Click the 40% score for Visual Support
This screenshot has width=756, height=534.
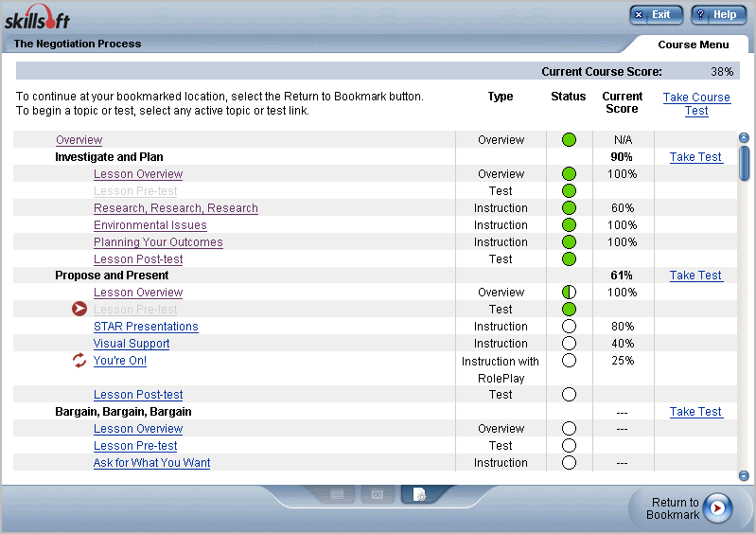[x=623, y=344]
